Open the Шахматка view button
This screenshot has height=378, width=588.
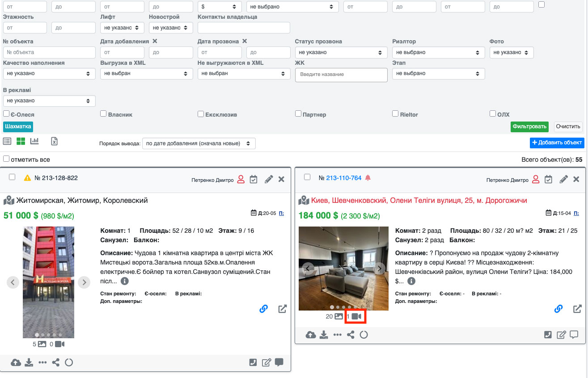18,126
